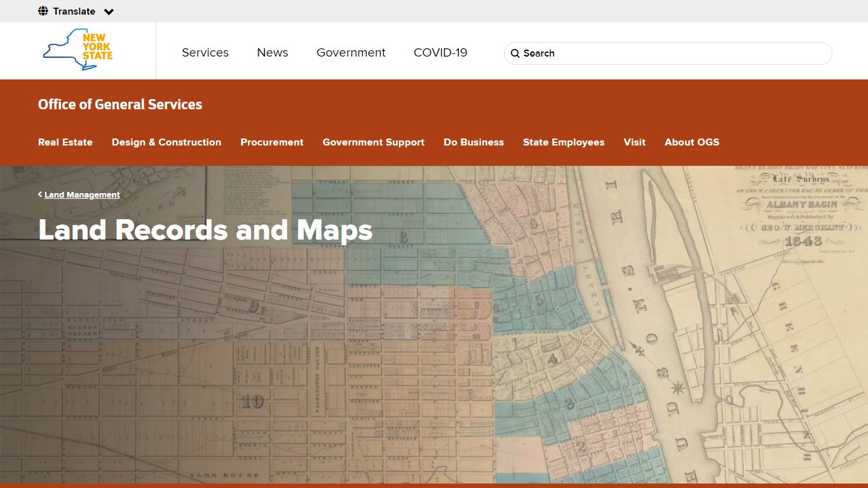
Task: Expand the Translate dropdown chevron
Action: [x=109, y=11]
